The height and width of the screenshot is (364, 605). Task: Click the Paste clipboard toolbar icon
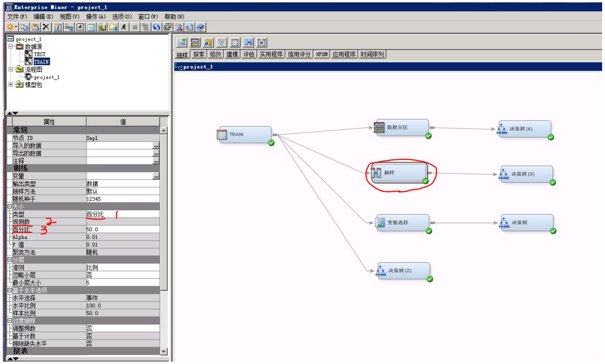tap(35, 27)
